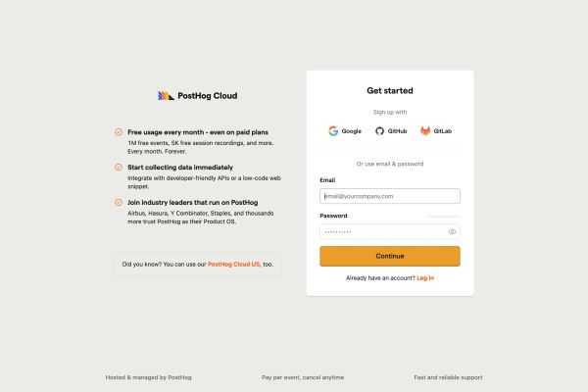This screenshot has height=392, width=588.
Task: Click the Google logo icon
Action: 333,131
